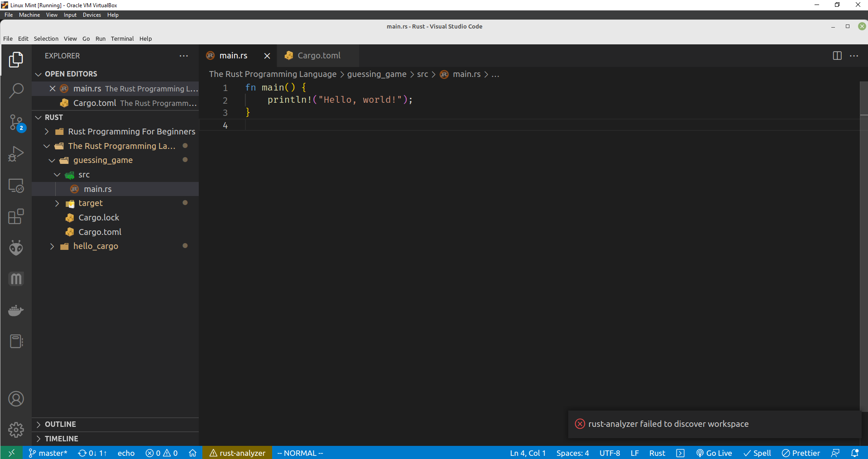Open the Run menu
The width and height of the screenshot is (868, 459).
(x=101, y=38)
